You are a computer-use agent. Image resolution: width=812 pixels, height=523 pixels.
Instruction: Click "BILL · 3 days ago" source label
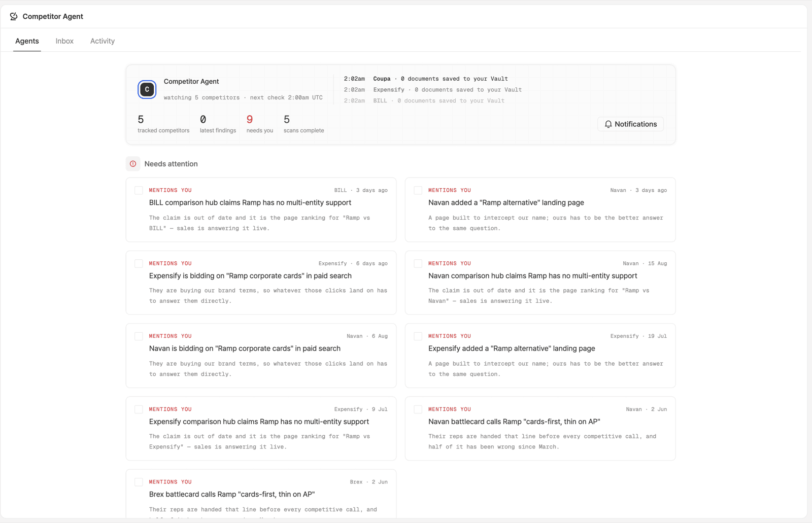361,190
